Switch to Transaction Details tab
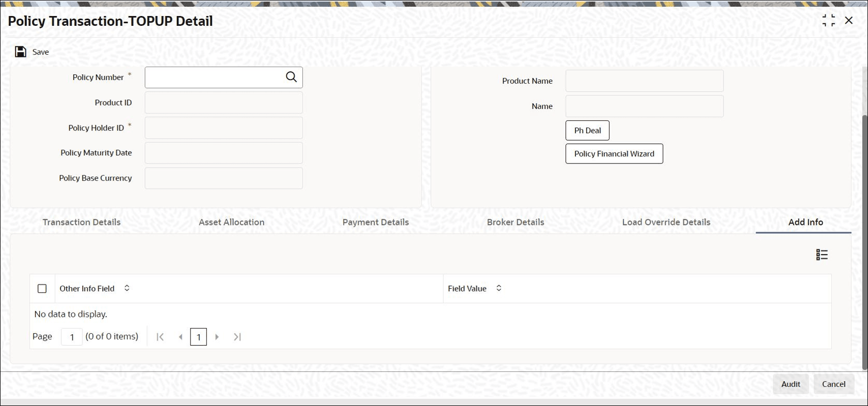This screenshot has height=406, width=868. pyautogui.click(x=82, y=222)
